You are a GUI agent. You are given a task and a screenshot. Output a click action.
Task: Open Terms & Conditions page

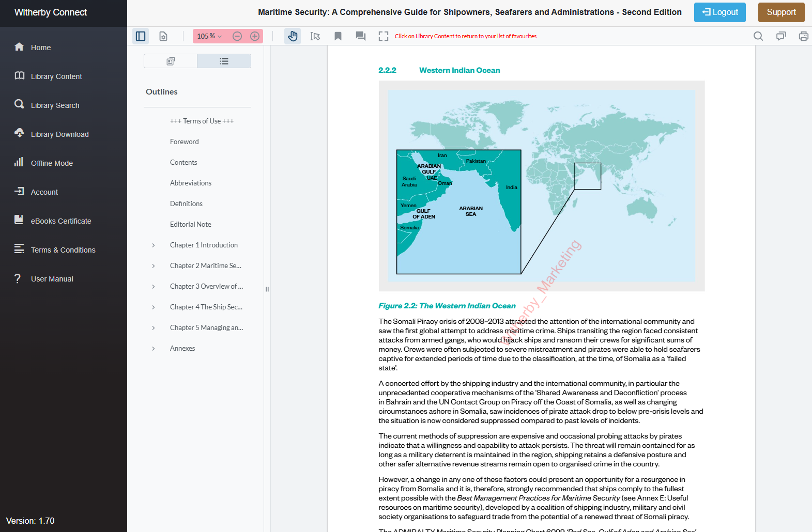click(x=64, y=250)
